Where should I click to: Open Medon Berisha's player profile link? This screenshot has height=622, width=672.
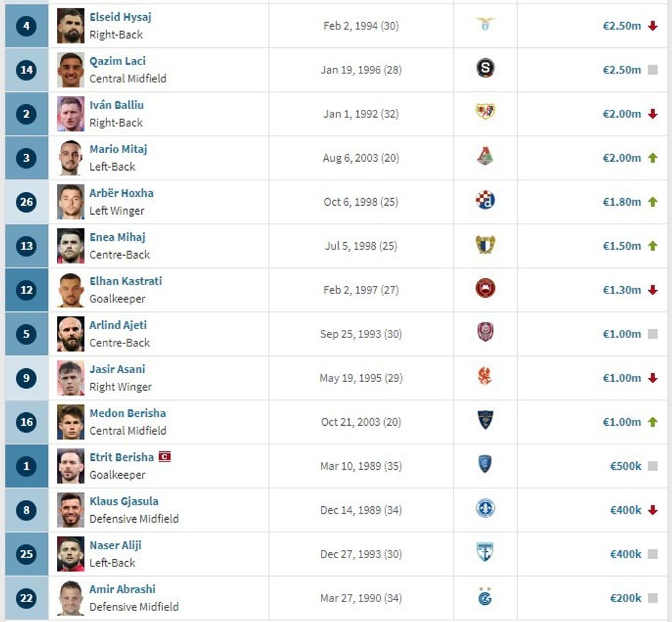point(128,413)
